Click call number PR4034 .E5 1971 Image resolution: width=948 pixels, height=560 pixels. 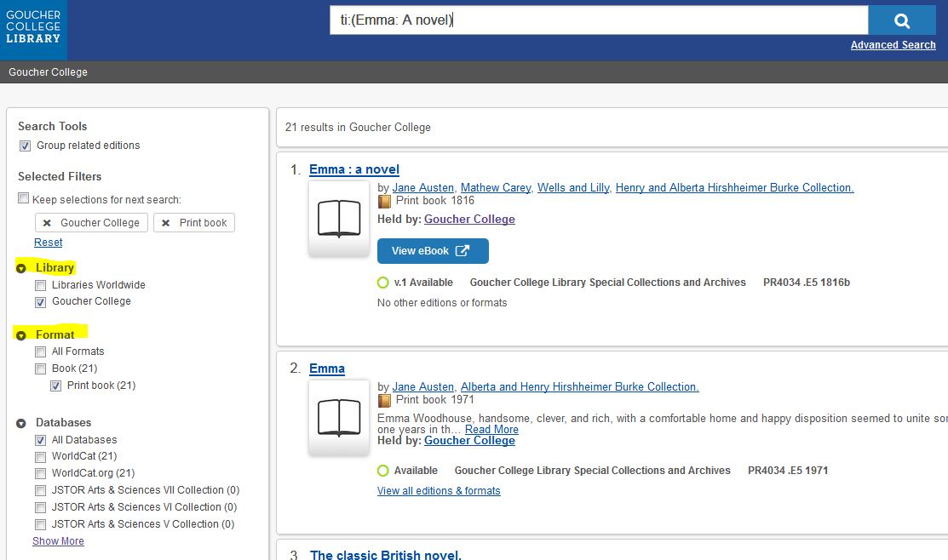(x=788, y=471)
